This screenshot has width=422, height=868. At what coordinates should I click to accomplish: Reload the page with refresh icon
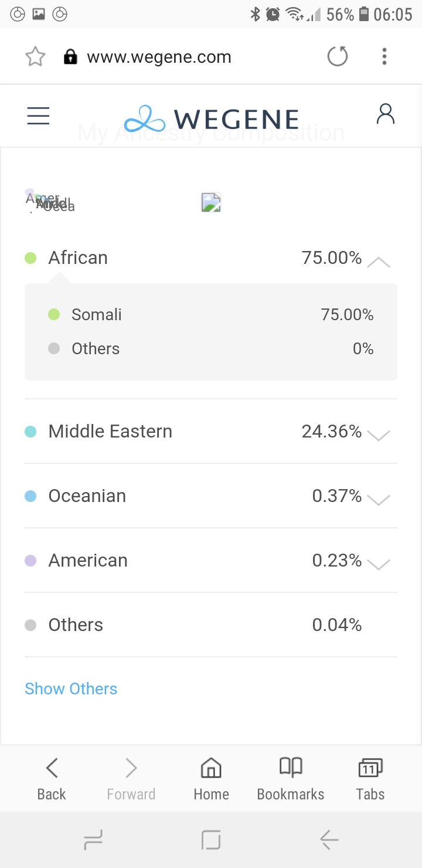[x=337, y=56]
